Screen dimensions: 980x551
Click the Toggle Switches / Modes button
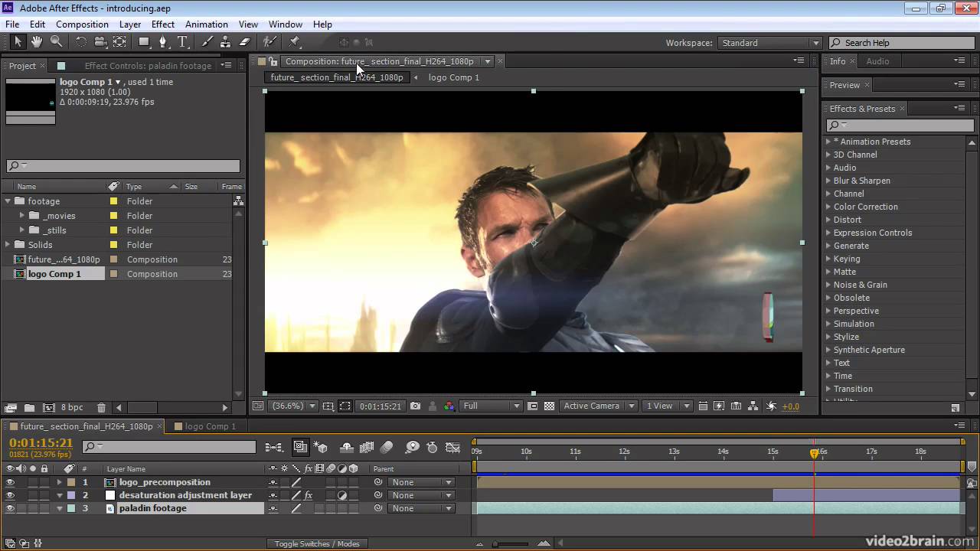(317, 543)
